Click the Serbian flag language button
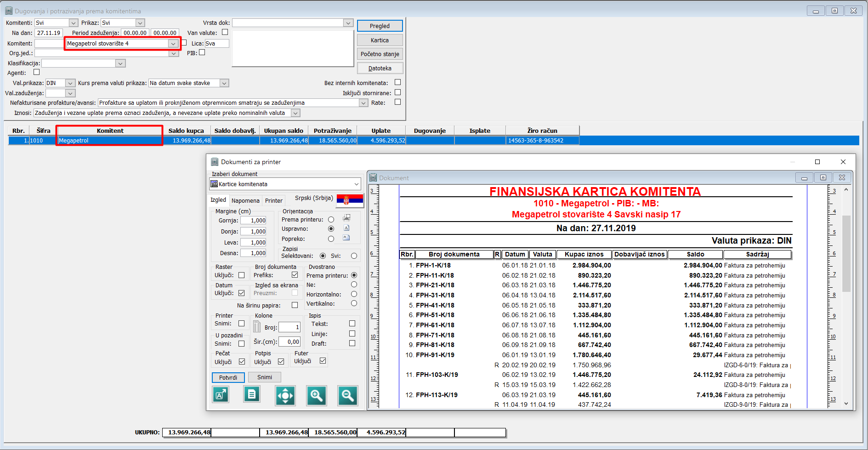The width and height of the screenshot is (868, 450). point(350,200)
